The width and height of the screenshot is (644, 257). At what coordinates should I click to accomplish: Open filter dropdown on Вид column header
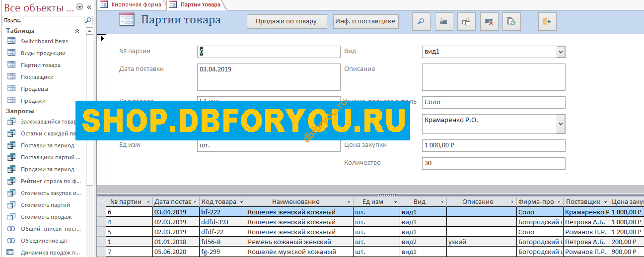click(x=442, y=202)
